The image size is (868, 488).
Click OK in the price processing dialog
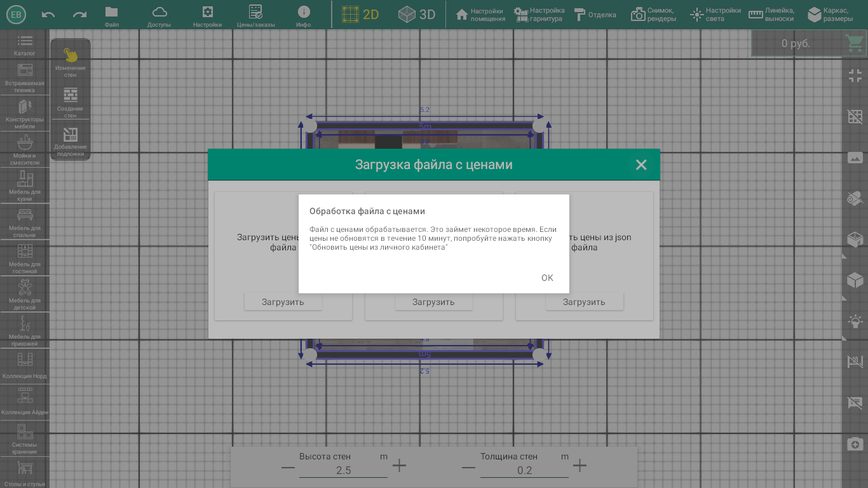click(547, 278)
